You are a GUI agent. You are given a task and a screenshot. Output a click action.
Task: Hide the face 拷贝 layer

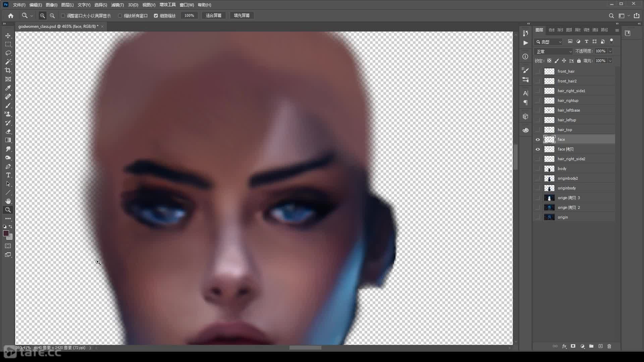tap(538, 149)
